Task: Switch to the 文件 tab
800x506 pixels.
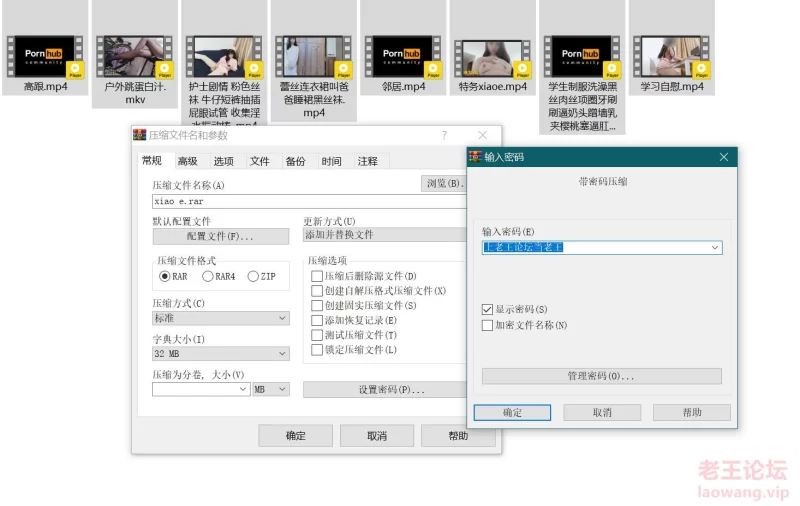Action: coord(260,161)
